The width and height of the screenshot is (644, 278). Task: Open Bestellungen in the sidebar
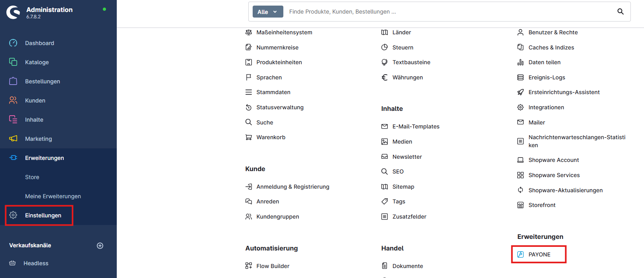click(42, 81)
